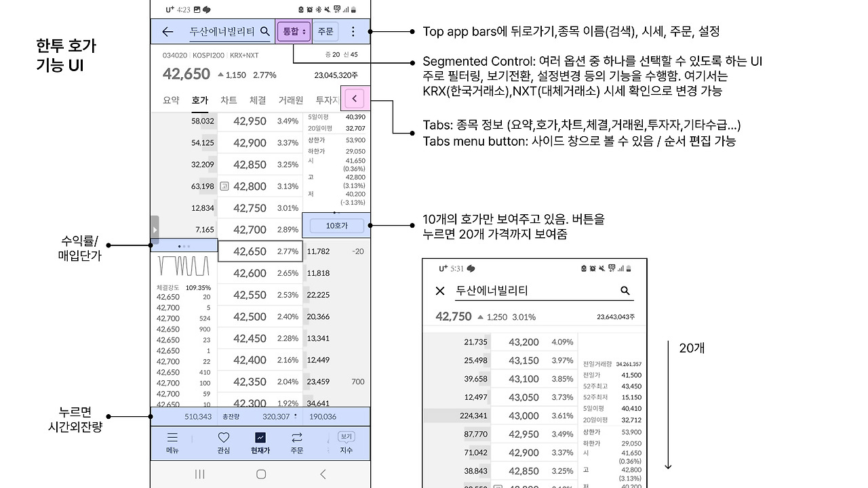The width and height of the screenshot is (868, 488).
Task: Select the 42,400 price row at 2.16%
Action: 260,360
